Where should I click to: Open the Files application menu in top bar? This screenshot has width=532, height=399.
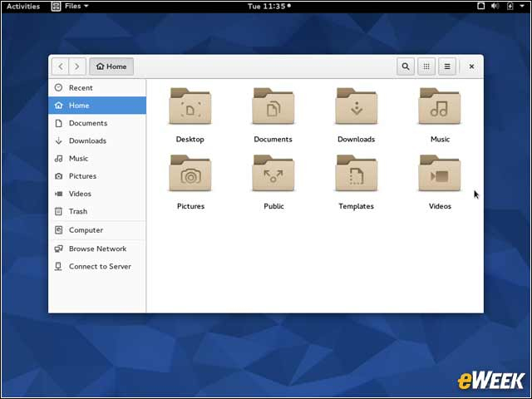pyautogui.click(x=70, y=6)
